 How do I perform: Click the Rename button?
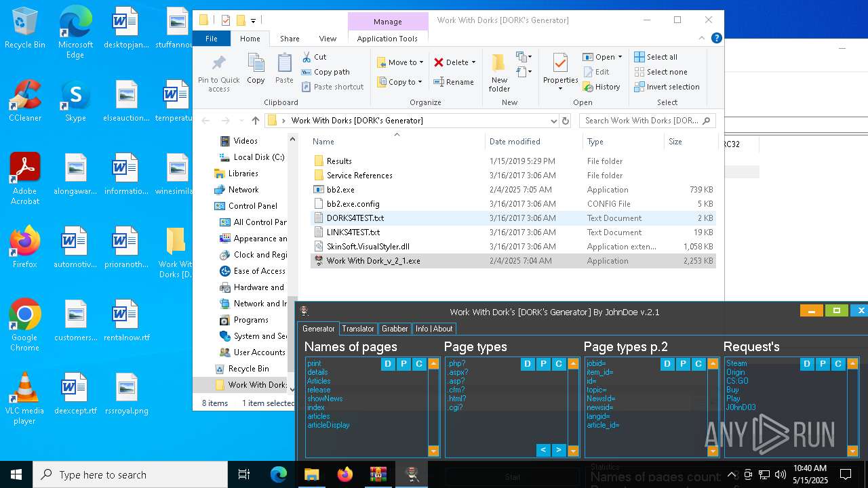point(454,82)
